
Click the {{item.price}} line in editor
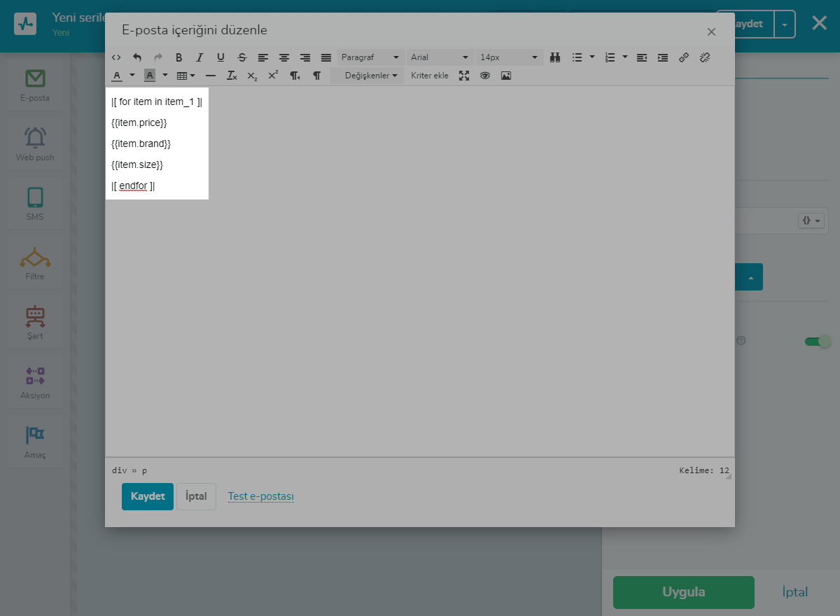139,122
